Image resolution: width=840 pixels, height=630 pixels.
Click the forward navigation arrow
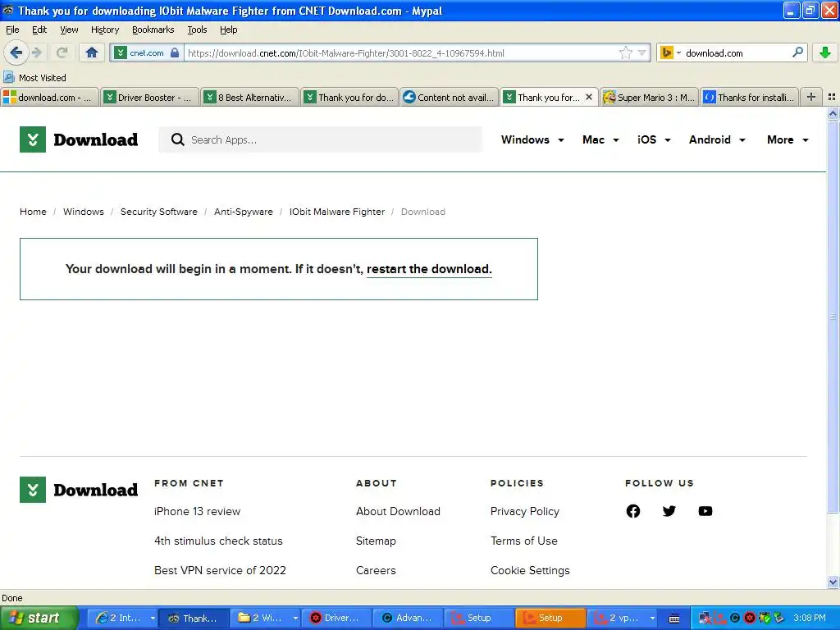[37, 52]
